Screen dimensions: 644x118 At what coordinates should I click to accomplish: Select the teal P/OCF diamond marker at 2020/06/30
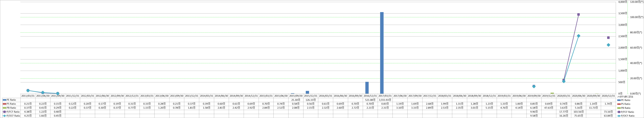pos(579,36)
